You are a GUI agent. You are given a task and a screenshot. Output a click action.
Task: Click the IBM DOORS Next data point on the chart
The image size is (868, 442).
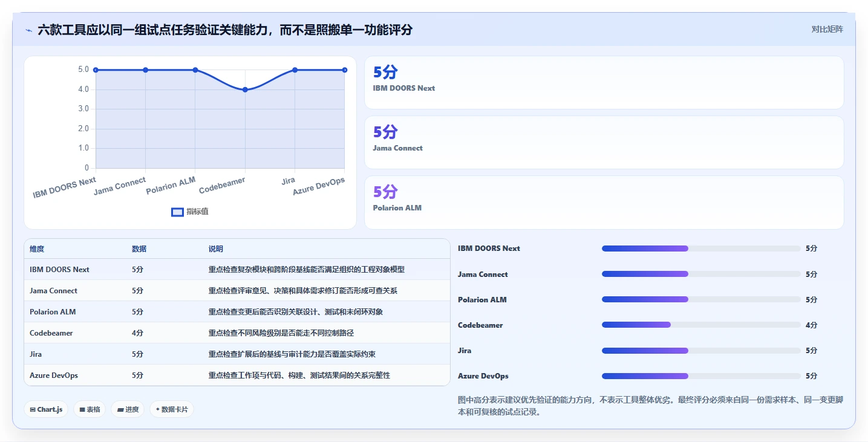[x=96, y=70]
